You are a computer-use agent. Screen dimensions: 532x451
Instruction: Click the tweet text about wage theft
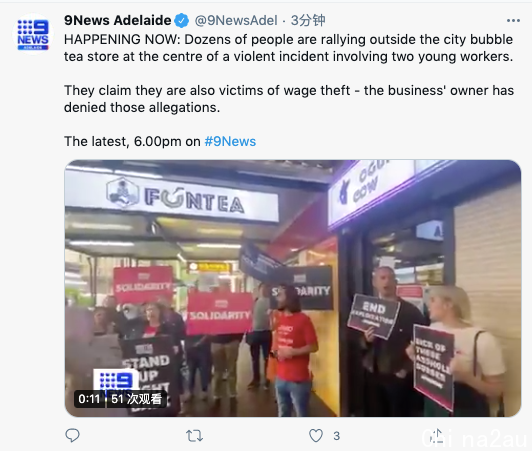point(289,99)
